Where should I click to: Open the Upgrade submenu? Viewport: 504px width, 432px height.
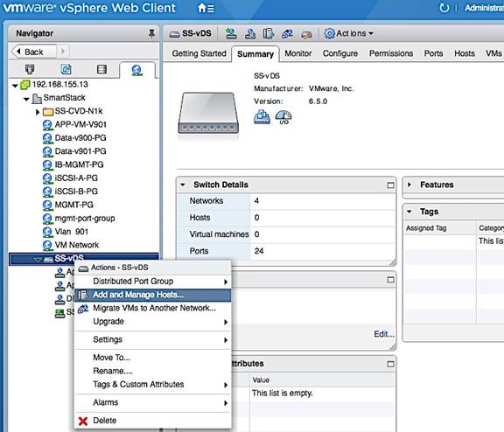153,322
